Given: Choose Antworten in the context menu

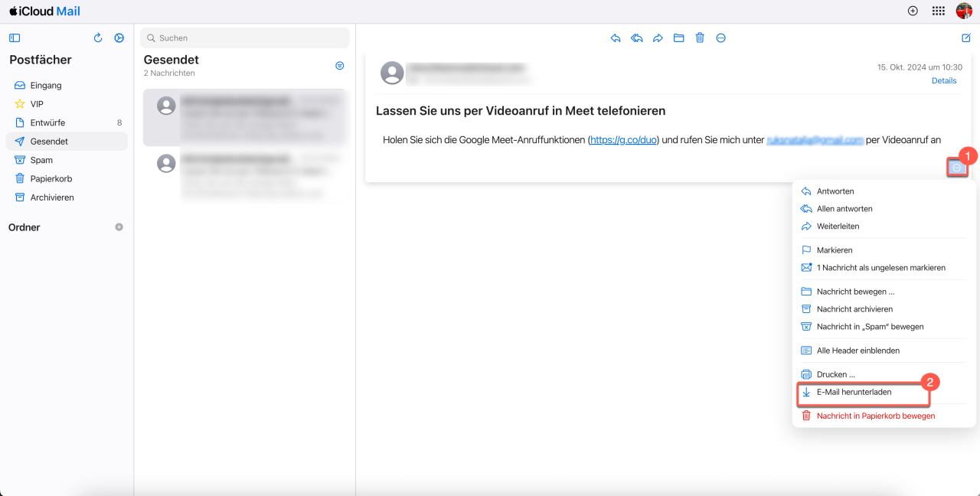Looking at the screenshot, I should tap(884, 191).
